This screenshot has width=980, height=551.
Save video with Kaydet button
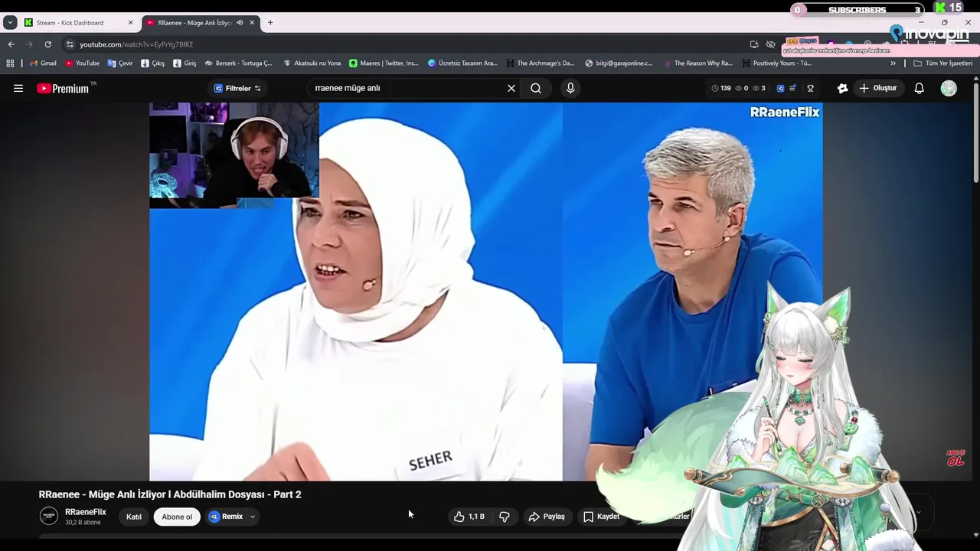[601, 517]
